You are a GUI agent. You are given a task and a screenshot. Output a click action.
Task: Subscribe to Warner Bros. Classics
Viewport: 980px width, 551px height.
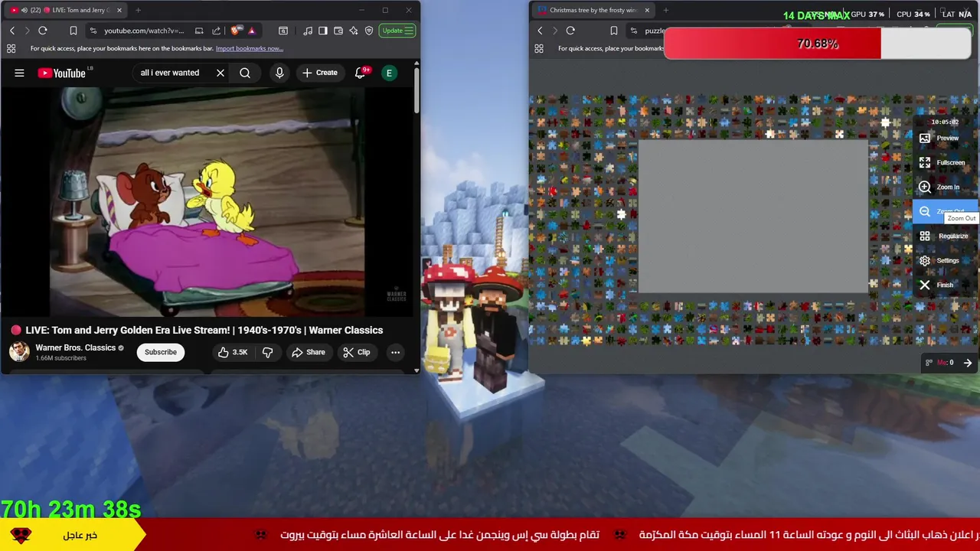161,352
